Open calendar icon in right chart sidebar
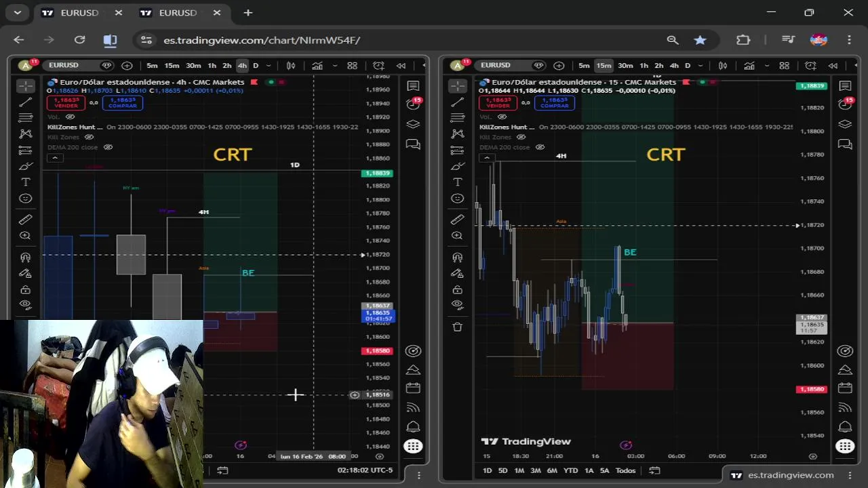The height and width of the screenshot is (488, 868). [x=845, y=388]
